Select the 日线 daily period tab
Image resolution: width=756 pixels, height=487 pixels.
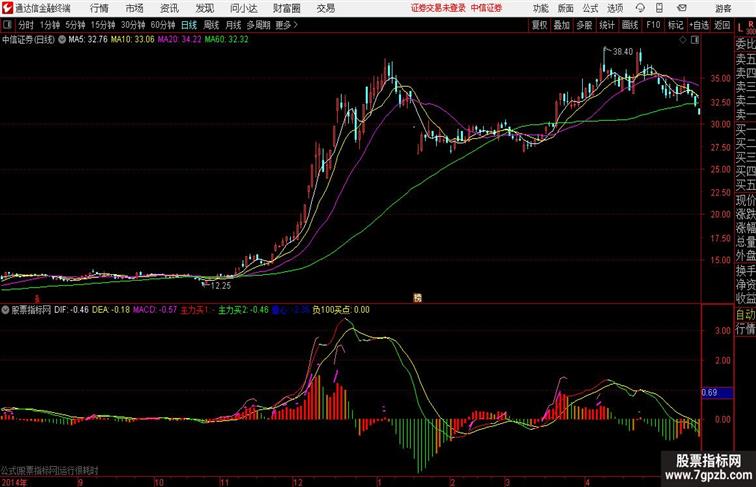click(189, 25)
